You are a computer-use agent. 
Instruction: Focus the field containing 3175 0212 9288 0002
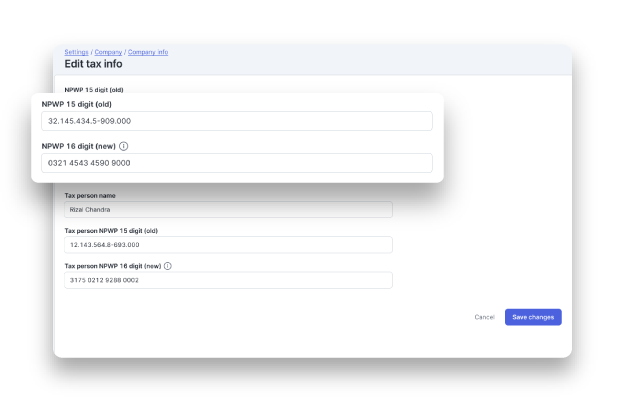(x=228, y=280)
